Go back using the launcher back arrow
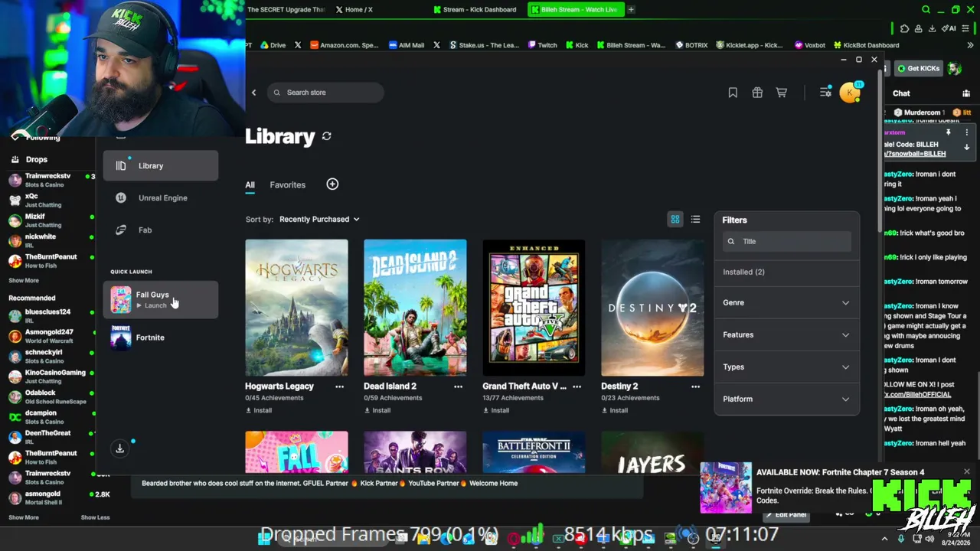Viewport: 980px width, 551px height. pyautogui.click(x=254, y=93)
